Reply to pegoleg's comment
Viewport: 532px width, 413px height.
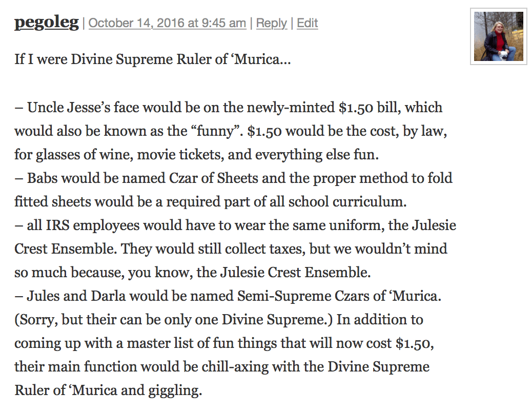click(271, 23)
